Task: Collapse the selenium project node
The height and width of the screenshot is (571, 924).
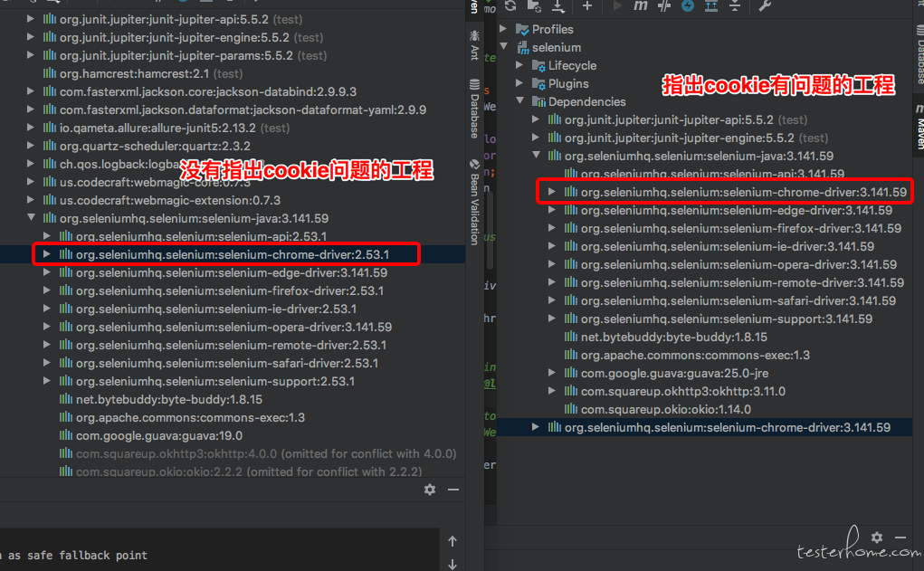Action: click(503, 47)
